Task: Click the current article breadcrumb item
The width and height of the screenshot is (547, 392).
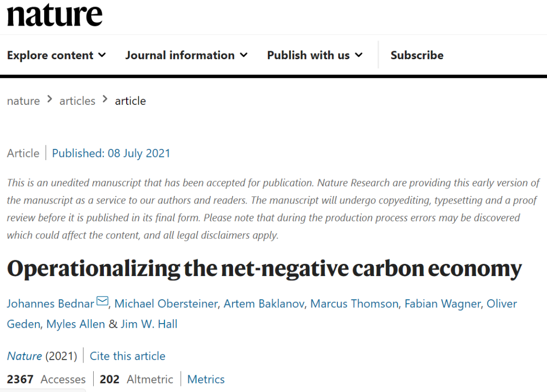Action: click(131, 101)
